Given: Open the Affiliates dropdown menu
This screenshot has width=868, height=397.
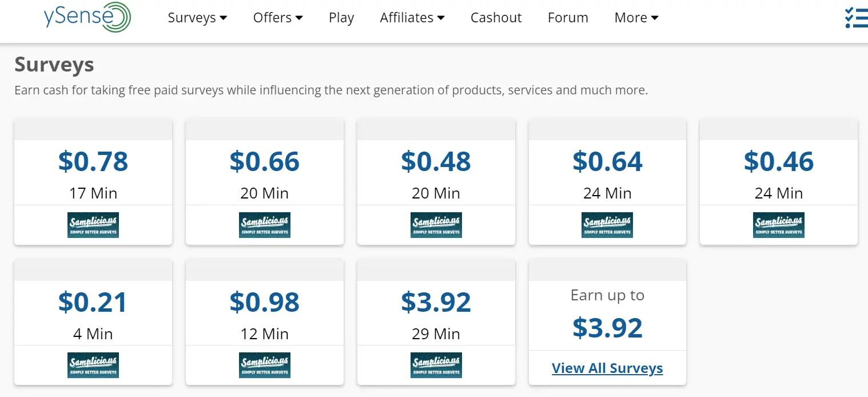Looking at the screenshot, I should click(412, 18).
